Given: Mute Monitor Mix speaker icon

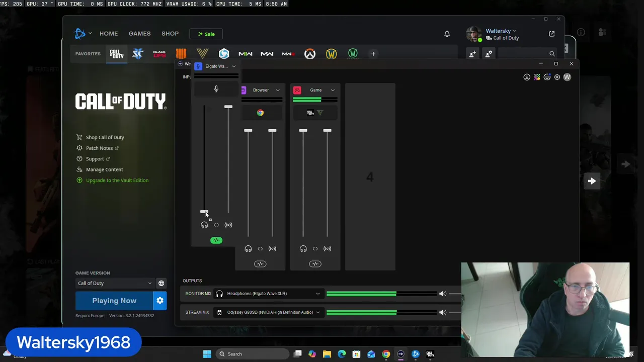Looking at the screenshot, I should (443, 294).
